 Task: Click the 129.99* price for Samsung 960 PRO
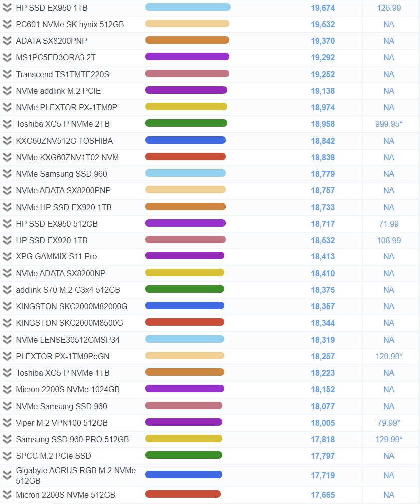coord(389,439)
